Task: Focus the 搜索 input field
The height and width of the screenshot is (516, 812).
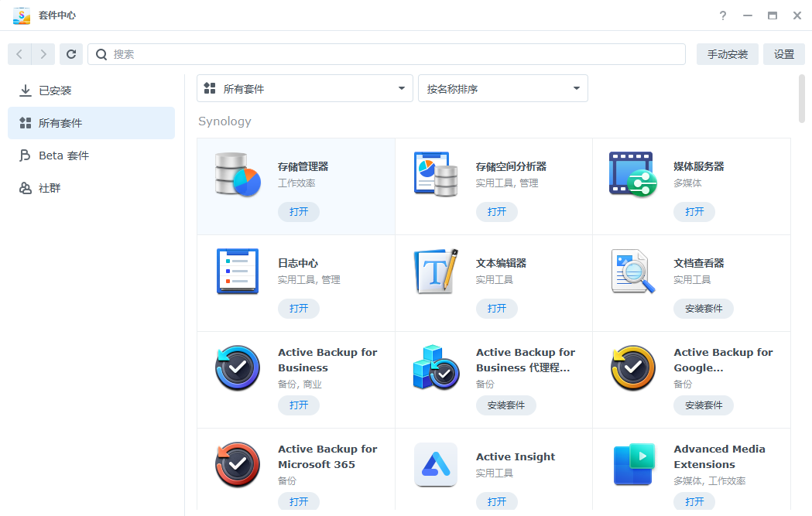Action: pyautogui.click(x=386, y=54)
